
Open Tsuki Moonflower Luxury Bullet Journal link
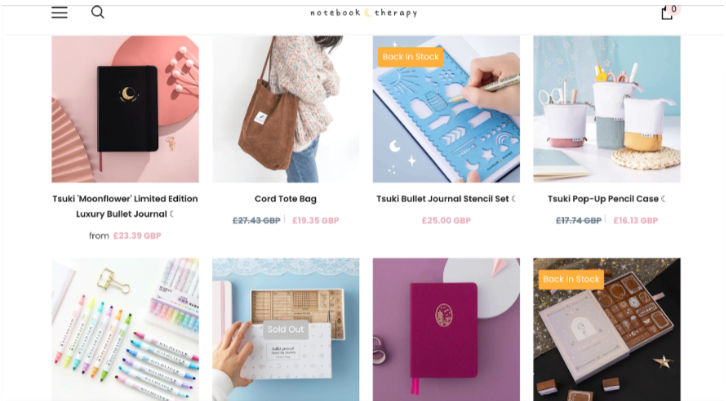pyautogui.click(x=125, y=207)
